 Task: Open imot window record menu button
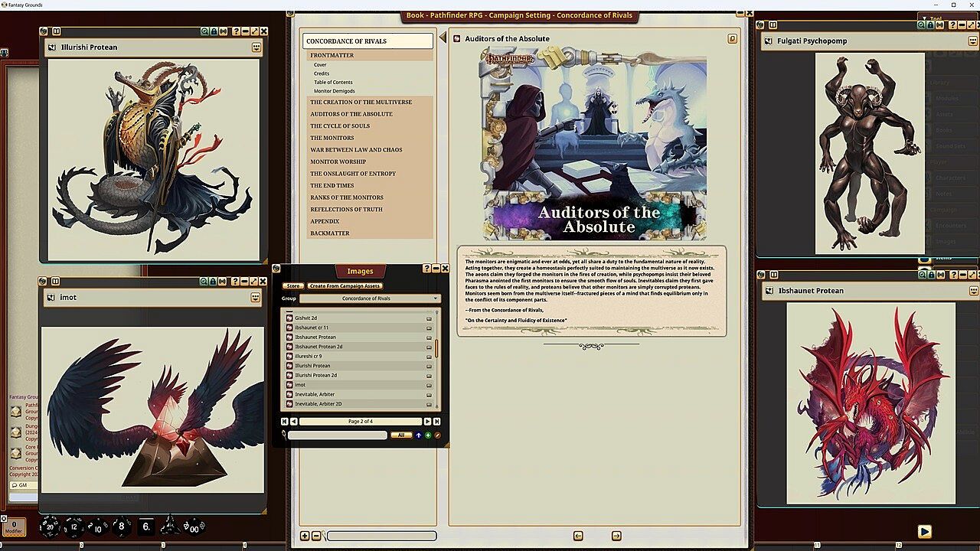pos(256,298)
